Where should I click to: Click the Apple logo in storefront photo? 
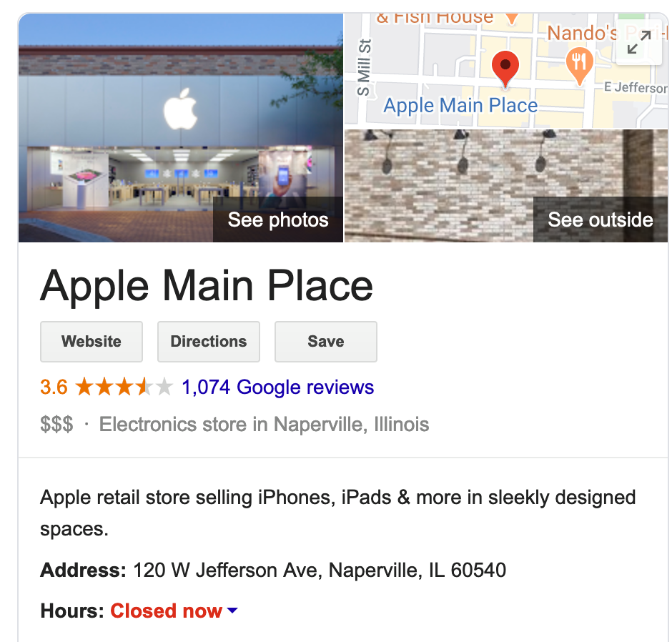pos(179,110)
